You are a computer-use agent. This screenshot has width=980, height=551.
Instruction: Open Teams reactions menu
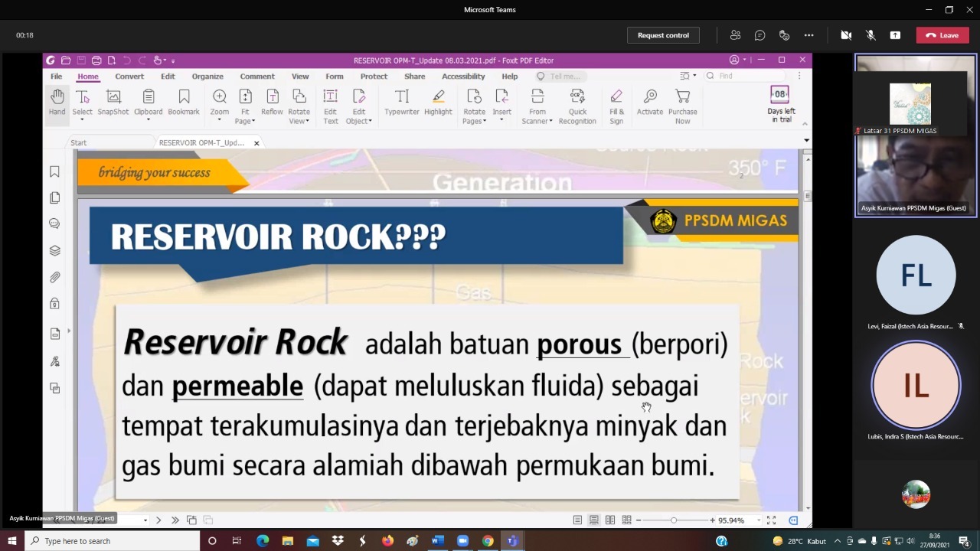point(784,35)
